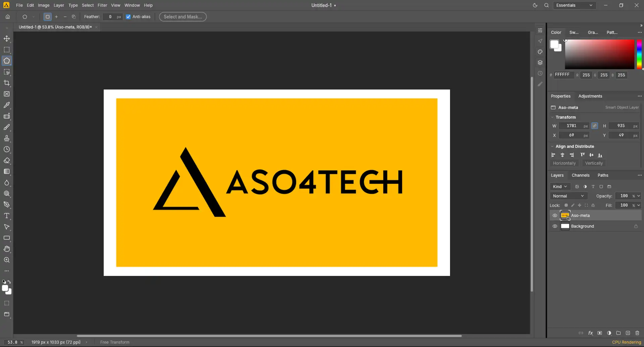The height and width of the screenshot is (347, 644).
Task: Switch to the Adjustments tab
Action: [x=590, y=96]
